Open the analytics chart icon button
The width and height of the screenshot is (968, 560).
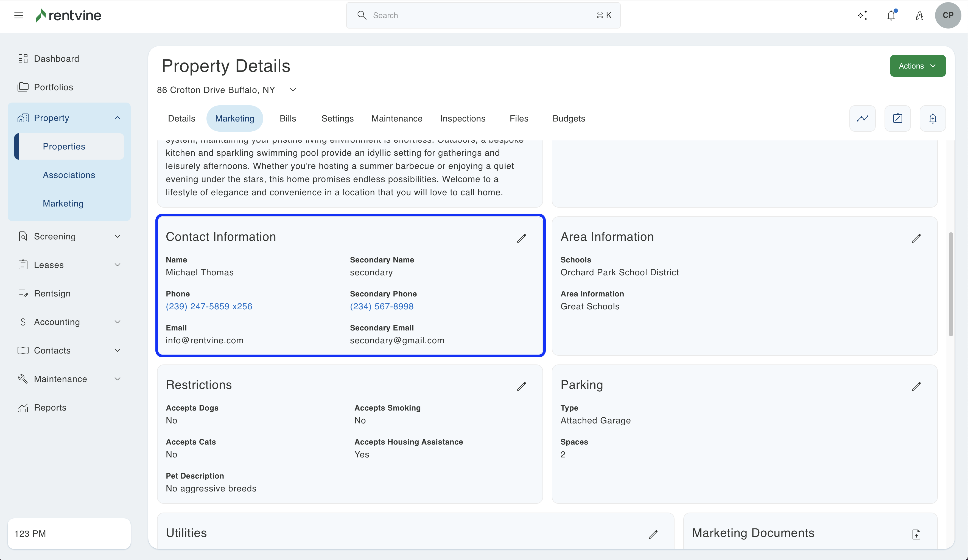(x=862, y=118)
